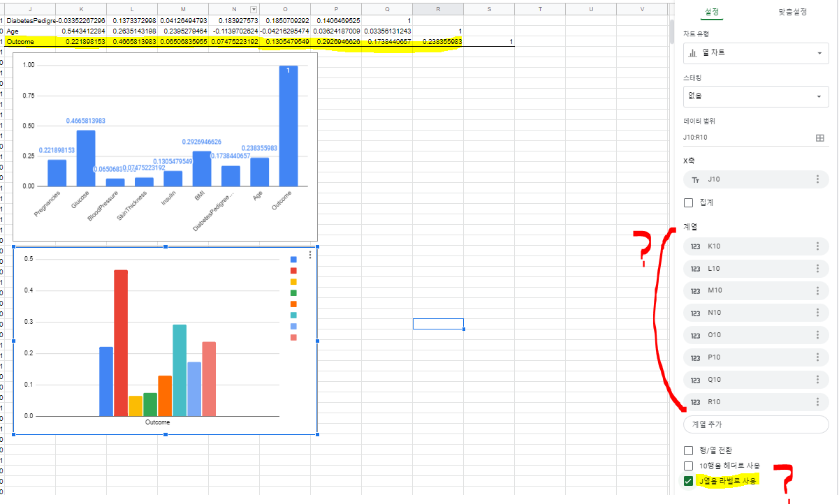Screen dimensions: 839x504
Task: Toggle the 집계 checkbox
Action: [689, 202]
